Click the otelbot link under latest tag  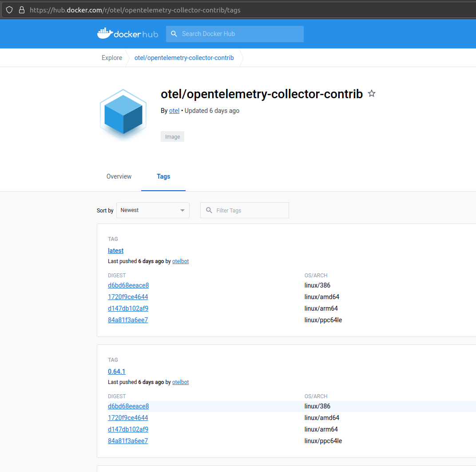(x=180, y=261)
